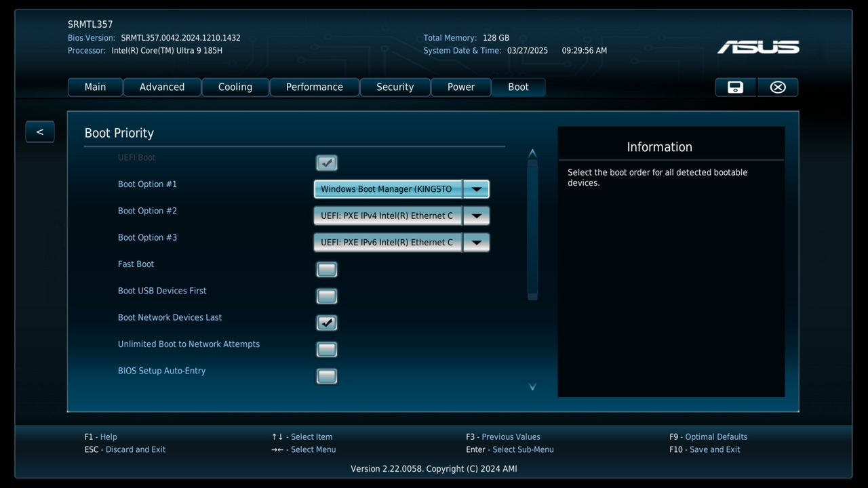
Task: Click the SRMTL357 model name
Action: point(90,24)
